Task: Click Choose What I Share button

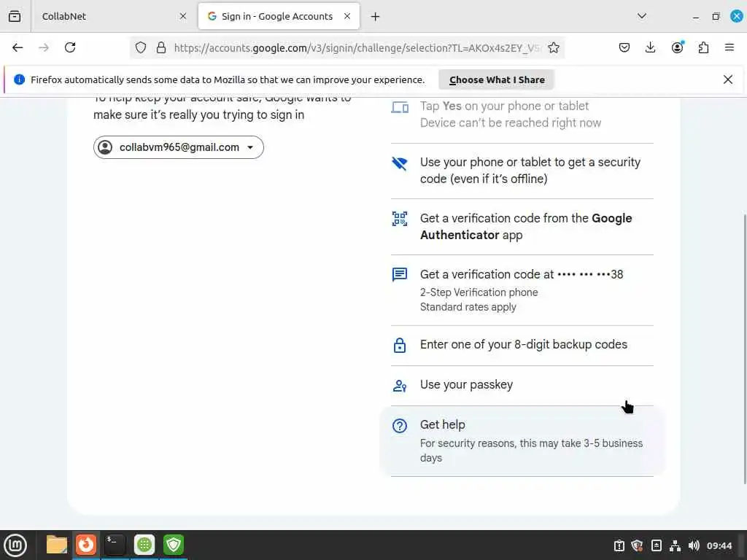Action: [497, 79]
